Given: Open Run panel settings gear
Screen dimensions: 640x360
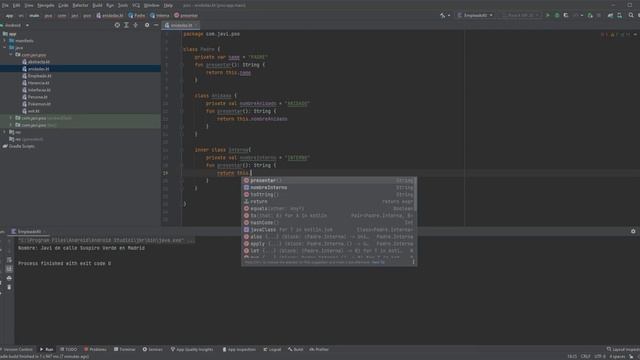Looking at the screenshot, I should (633, 231).
